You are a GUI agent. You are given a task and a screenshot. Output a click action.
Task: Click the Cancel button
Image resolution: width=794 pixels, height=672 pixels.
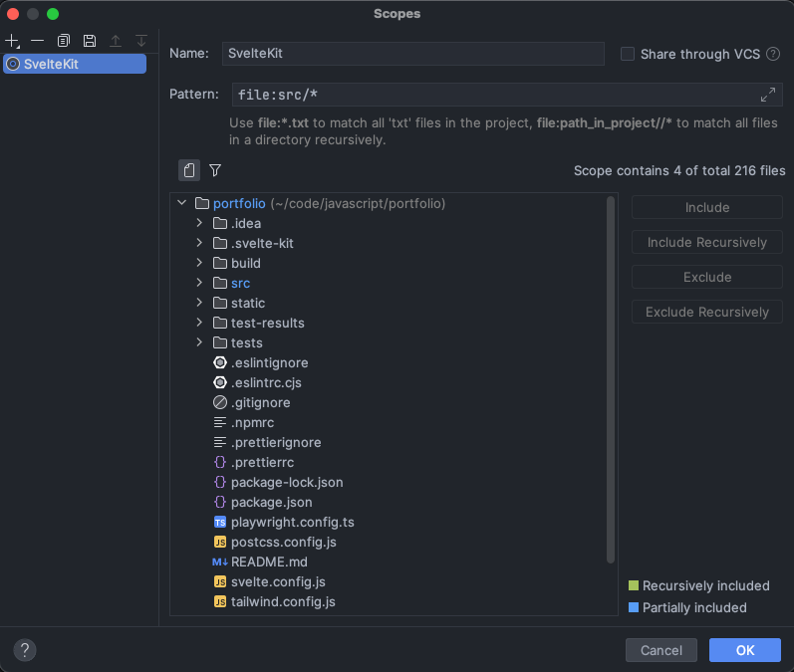click(661, 650)
